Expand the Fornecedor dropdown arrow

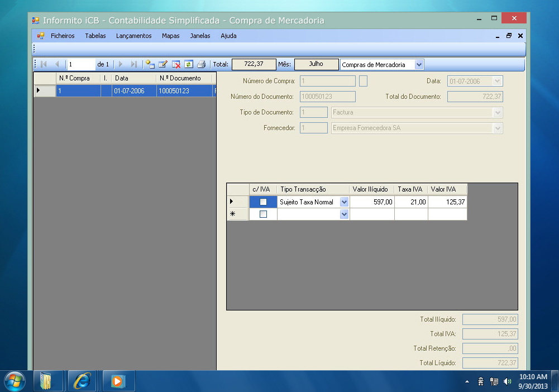tap(498, 128)
